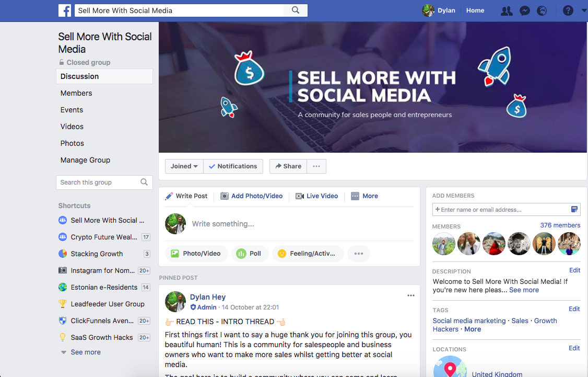Click the Share button
Image resolution: width=588 pixels, height=377 pixels.
coord(288,166)
